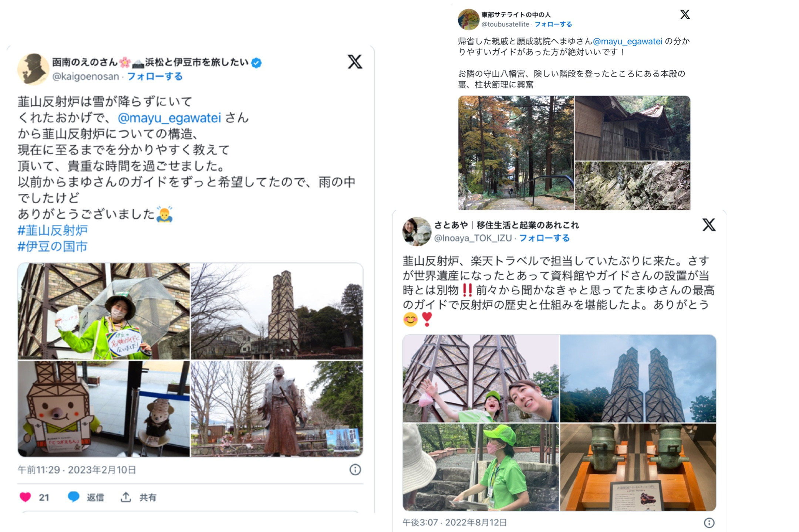The image size is (799, 532).
Task: Like the tweet via the pink heart icon
Action: (x=25, y=497)
